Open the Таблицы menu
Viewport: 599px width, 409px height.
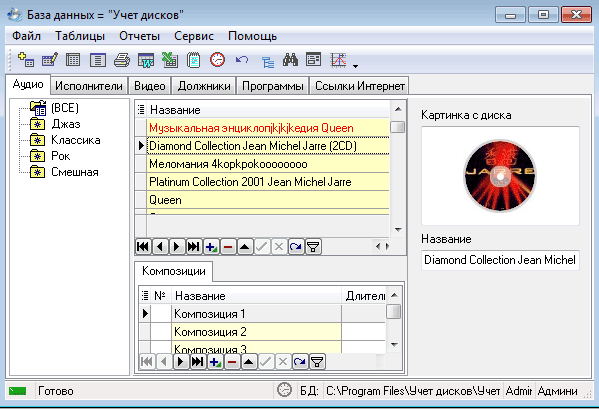pos(80,36)
